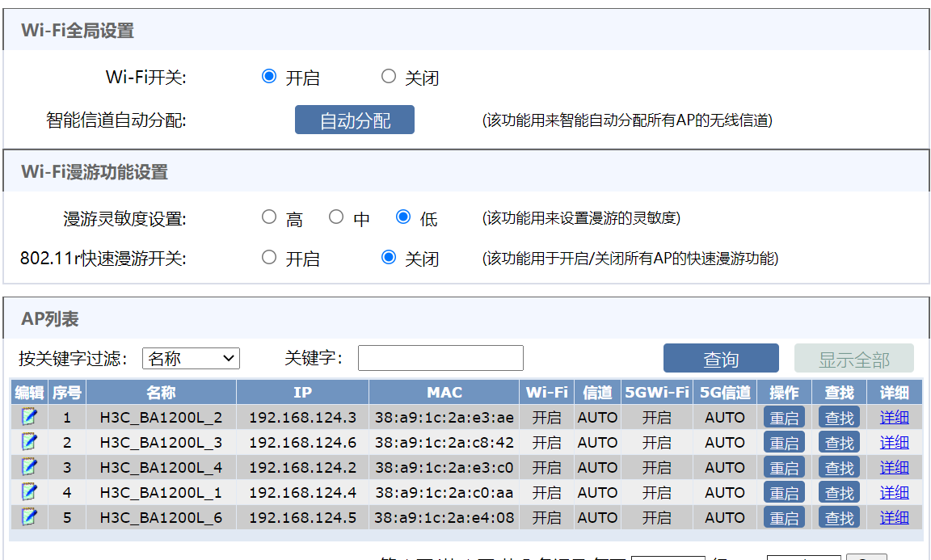
Task: Focus the 关键字 text input field
Action: 440,358
